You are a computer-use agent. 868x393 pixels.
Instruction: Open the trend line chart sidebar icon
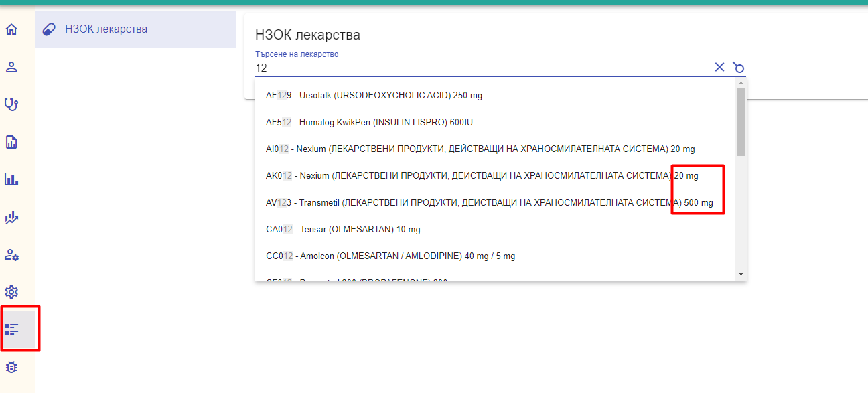pyautogui.click(x=11, y=217)
